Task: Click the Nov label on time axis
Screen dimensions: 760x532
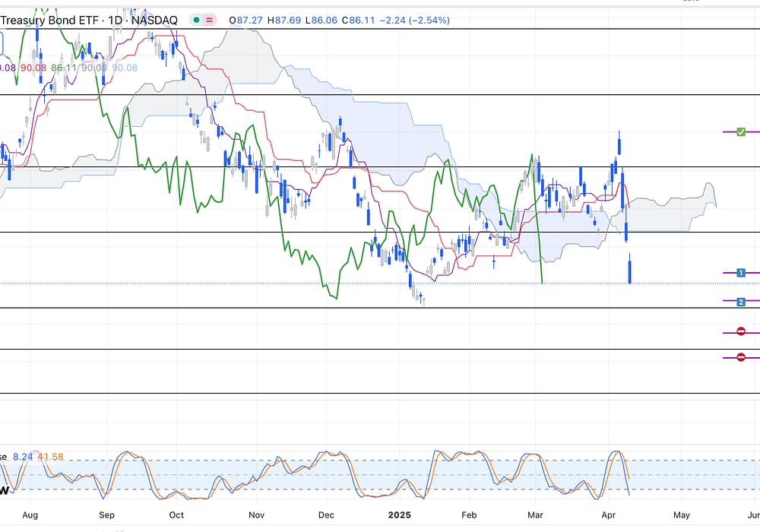Action: (x=258, y=515)
